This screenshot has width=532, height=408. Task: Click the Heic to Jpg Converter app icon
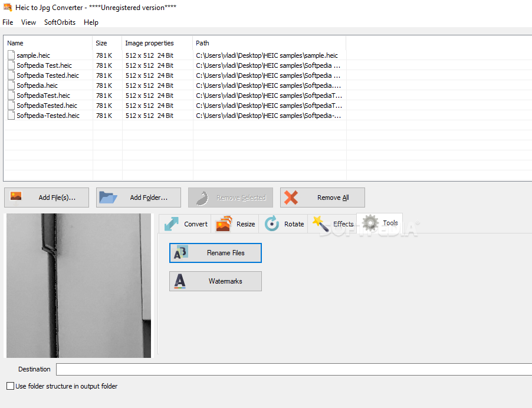[x=8, y=7]
